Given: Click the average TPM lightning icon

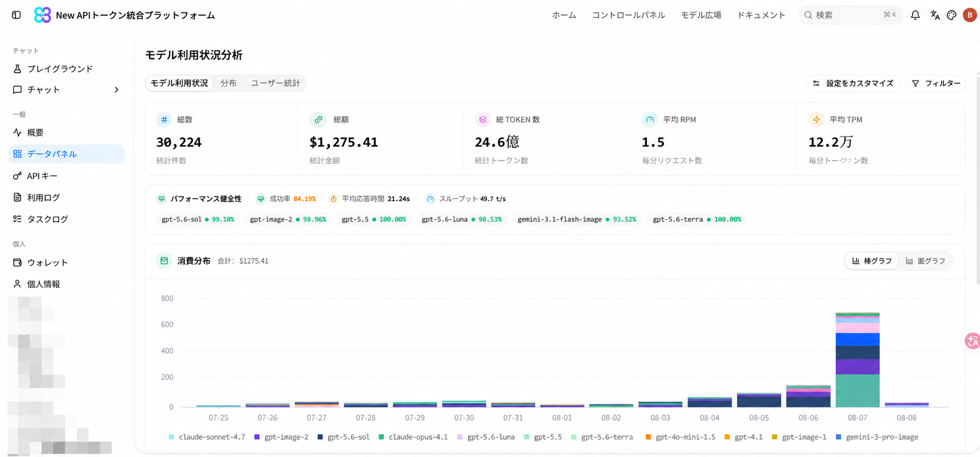Looking at the screenshot, I should pos(816,120).
